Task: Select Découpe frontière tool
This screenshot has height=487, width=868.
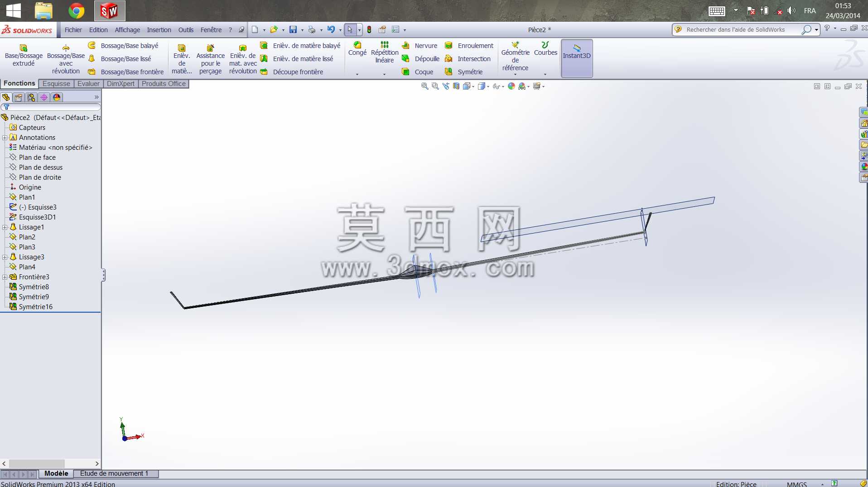Action: [x=292, y=72]
